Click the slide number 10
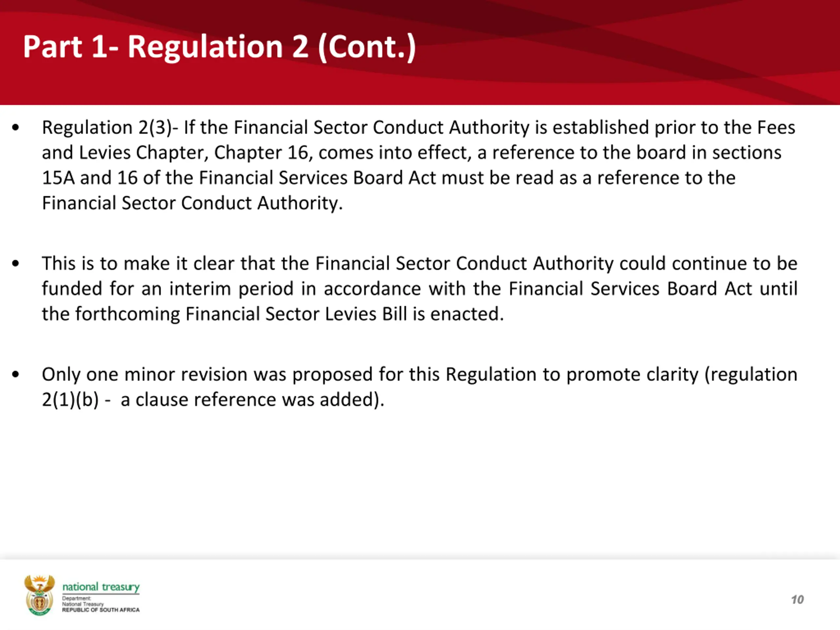Viewport: 840px width, 630px height. [797, 599]
